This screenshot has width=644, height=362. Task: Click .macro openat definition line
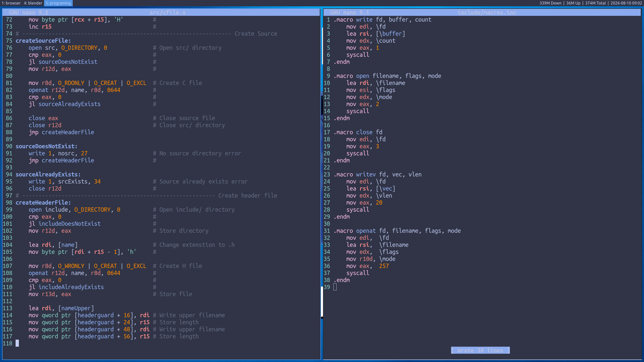[397, 231]
